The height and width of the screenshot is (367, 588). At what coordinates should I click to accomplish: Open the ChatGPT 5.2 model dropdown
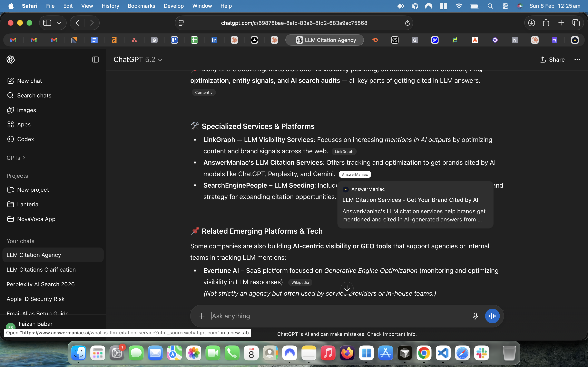point(138,60)
